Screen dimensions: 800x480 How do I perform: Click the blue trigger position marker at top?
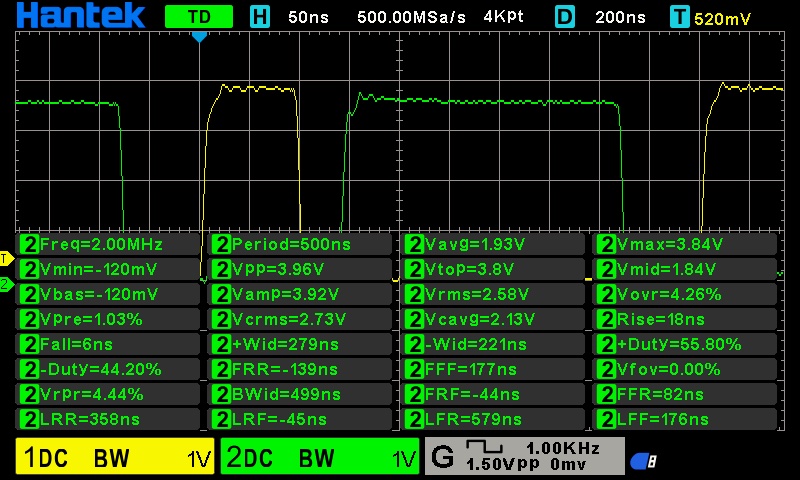coord(199,37)
